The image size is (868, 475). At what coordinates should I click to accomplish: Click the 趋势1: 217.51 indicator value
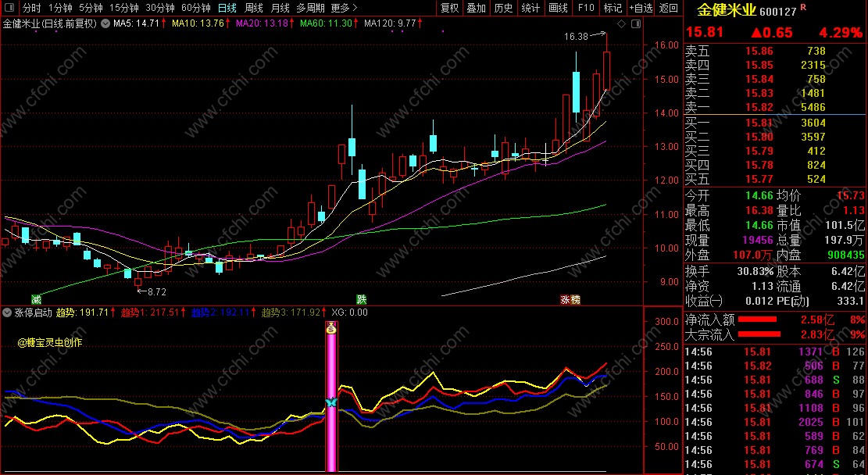point(150,312)
